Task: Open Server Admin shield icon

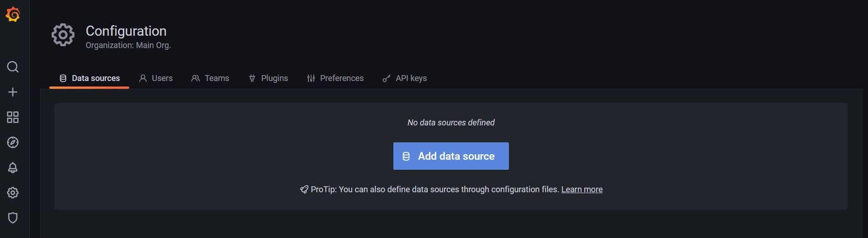Action: coord(13,218)
